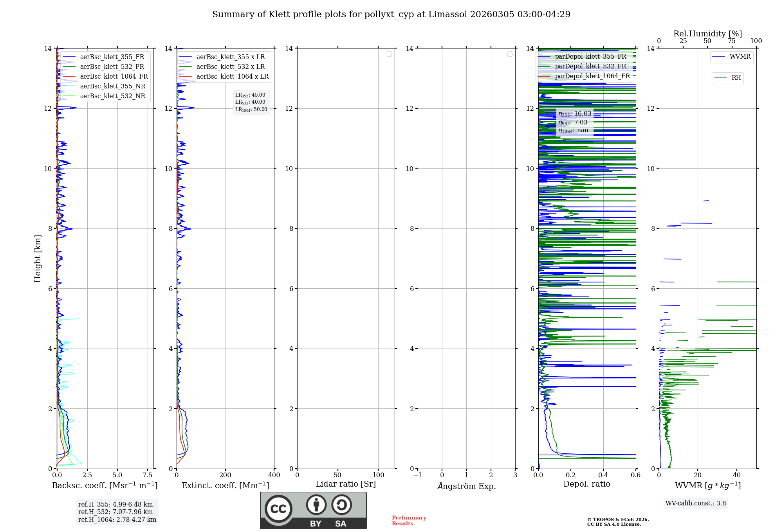Click the depolarization eta values box
Image resolution: width=783 pixels, height=532 pixels.
574,122
